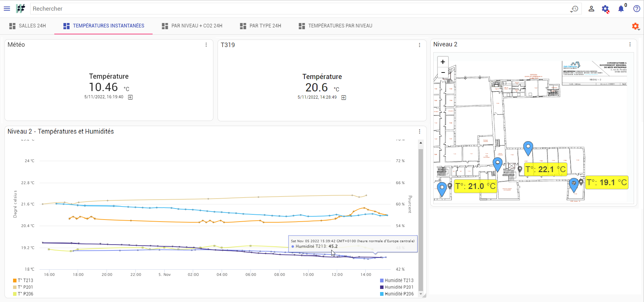The width and height of the screenshot is (644, 302).
Task: Click the Pourcent axis title
Action: (x=410, y=204)
